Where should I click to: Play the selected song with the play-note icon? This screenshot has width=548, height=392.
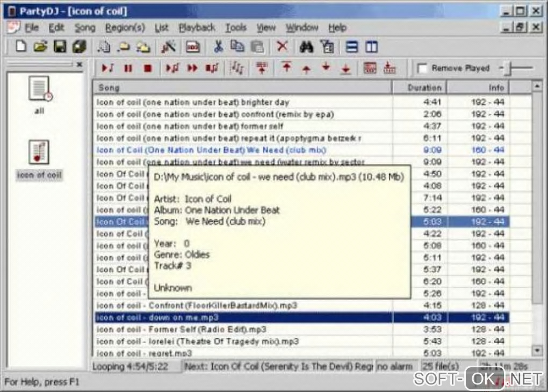[x=107, y=68]
